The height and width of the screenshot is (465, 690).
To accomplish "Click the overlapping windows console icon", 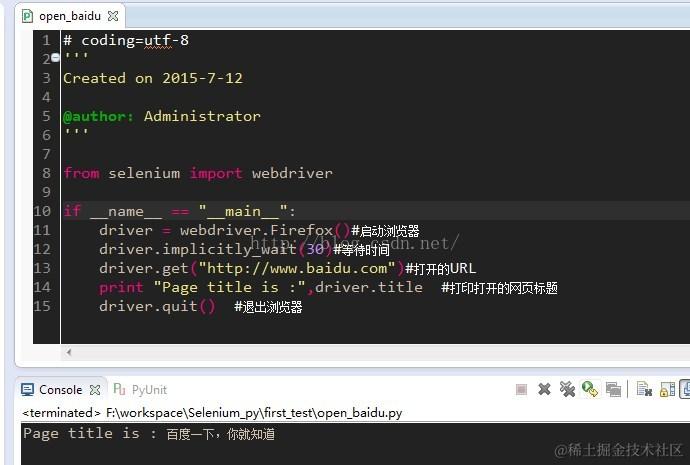I will pos(613,389).
